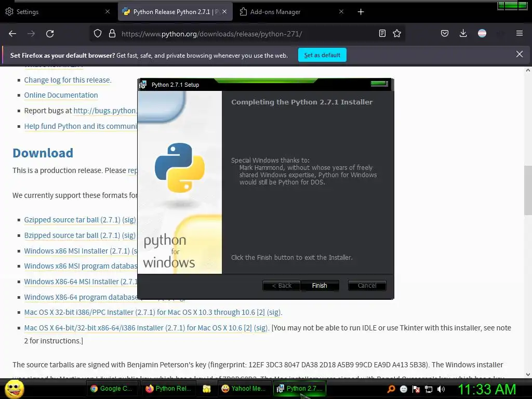The height and width of the screenshot is (399, 532).
Task: Click the Python Setup title bar icon
Action: coord(143,85)
